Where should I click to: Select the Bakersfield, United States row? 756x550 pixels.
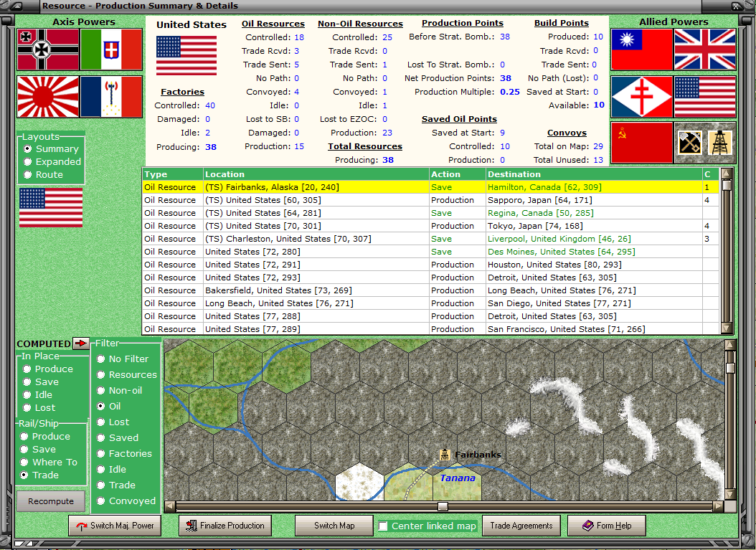tap(430, 290)
